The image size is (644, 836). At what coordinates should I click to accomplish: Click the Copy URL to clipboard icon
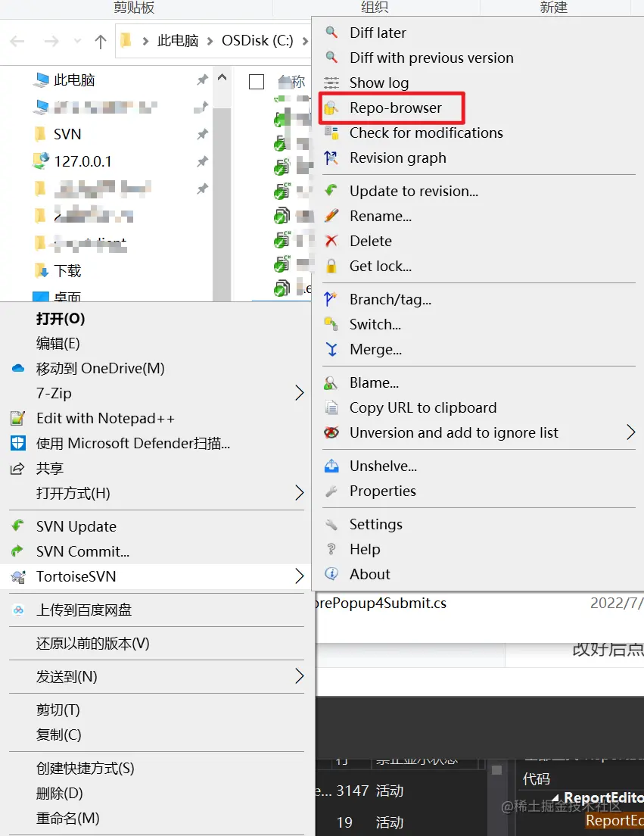coord(331,407)
